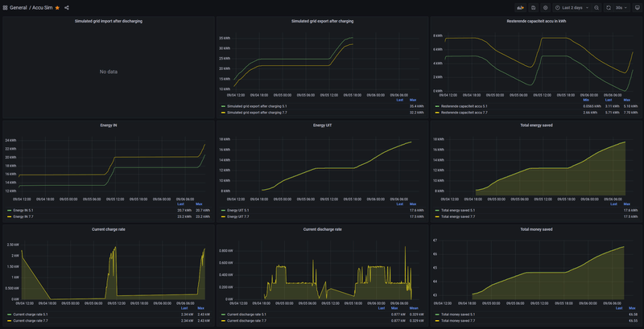Add a new panel to the dashboard
The width and height of the screenshot is (644, 329).
(521, 7)
